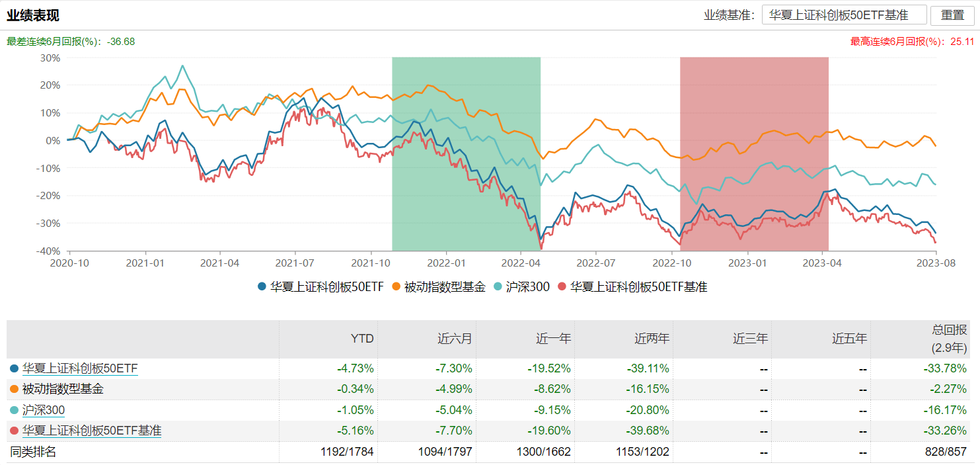Click the 同类排名 row label

tap(33, 452)
